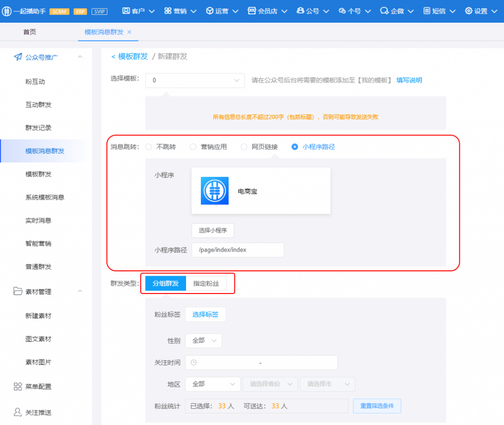Open the 选择模板 dropdown
Viewport: 504px width, 425px height.
pyautogui.click(x=195, y=80)
